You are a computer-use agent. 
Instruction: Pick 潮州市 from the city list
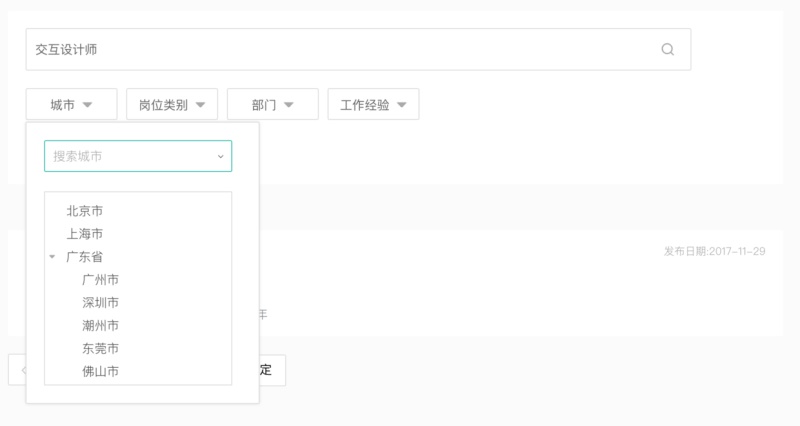coord(100,326)
